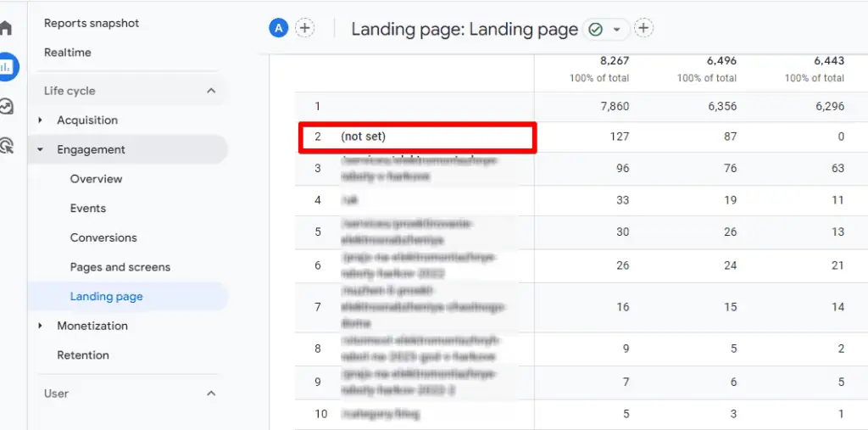This screenshot has height=430, width=868.
Task: Click the 'Life cycle' section heading
Action: 70,91
